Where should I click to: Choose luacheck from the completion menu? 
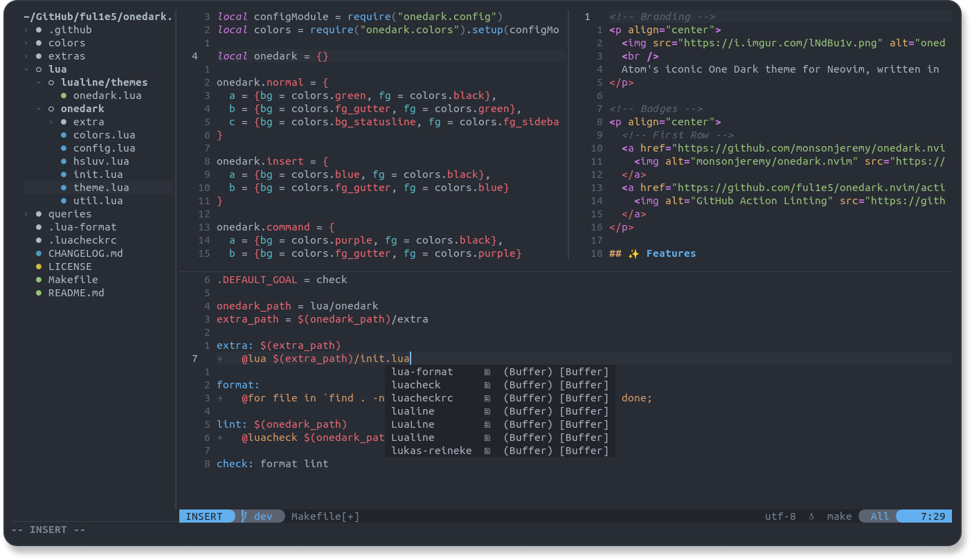[500, 385]
